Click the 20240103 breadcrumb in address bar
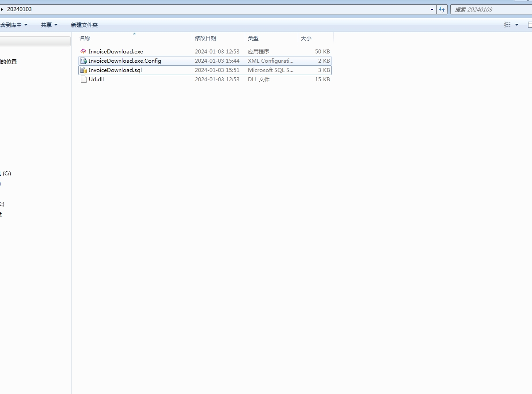 (19, 9)
